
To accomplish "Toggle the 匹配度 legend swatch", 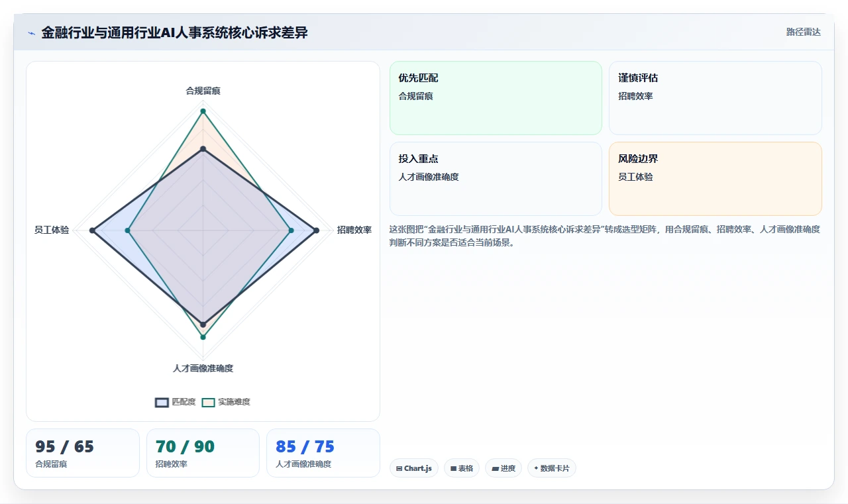I will (x=162, y=402).
